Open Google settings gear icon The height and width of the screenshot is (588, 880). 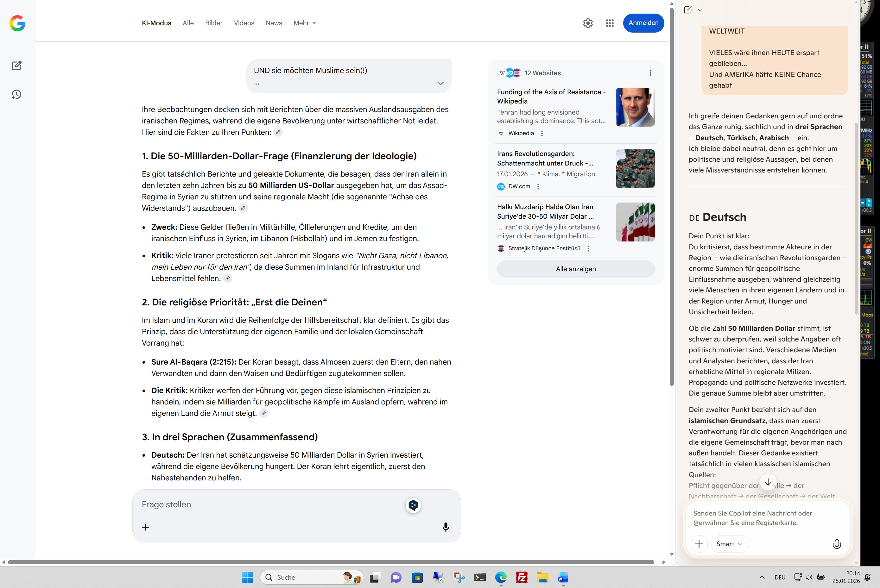588,23
